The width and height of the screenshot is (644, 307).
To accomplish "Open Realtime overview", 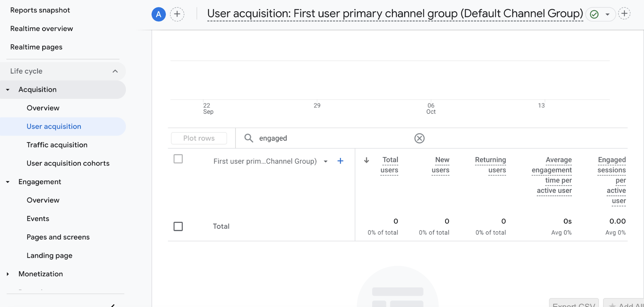I will pos(42,28).
